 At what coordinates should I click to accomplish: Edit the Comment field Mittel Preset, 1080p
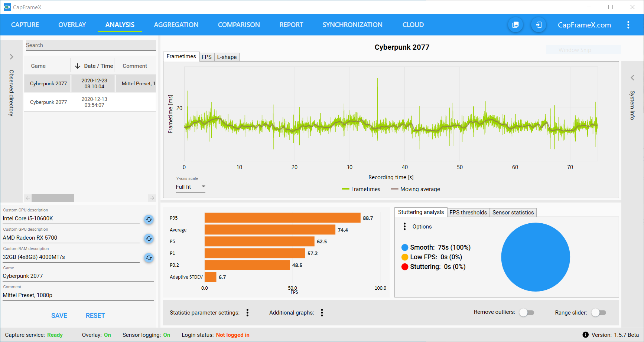78,295
